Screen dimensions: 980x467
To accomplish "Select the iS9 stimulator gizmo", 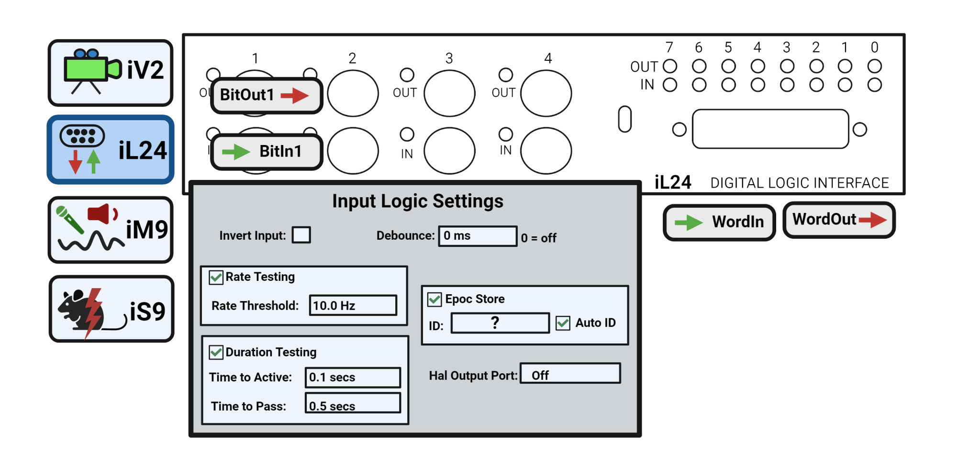I will click(110, 307).
